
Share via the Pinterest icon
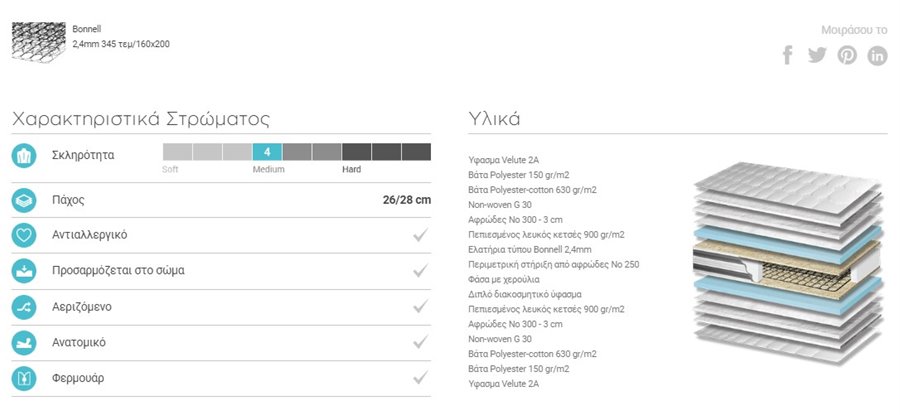click(847, 55)
